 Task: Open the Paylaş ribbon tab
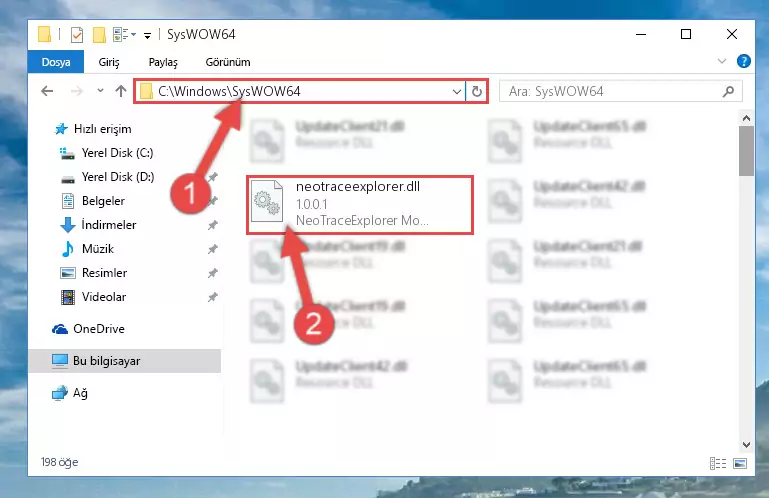163,62
